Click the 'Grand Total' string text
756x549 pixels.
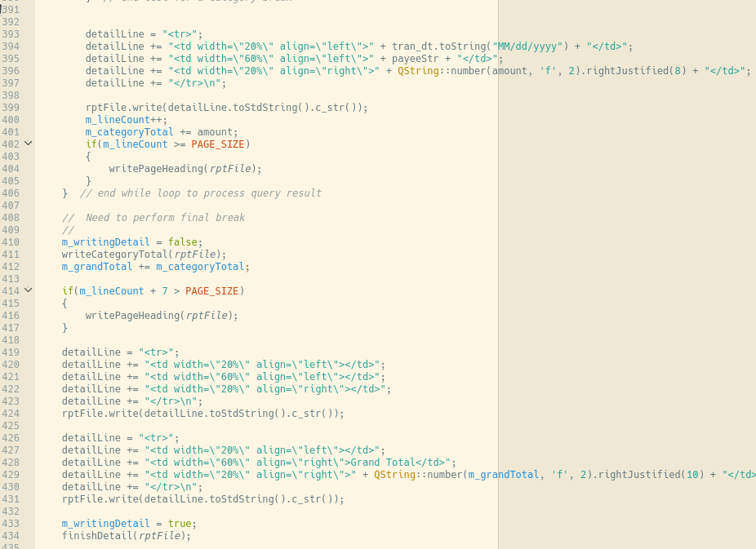(x=383, y=463)
